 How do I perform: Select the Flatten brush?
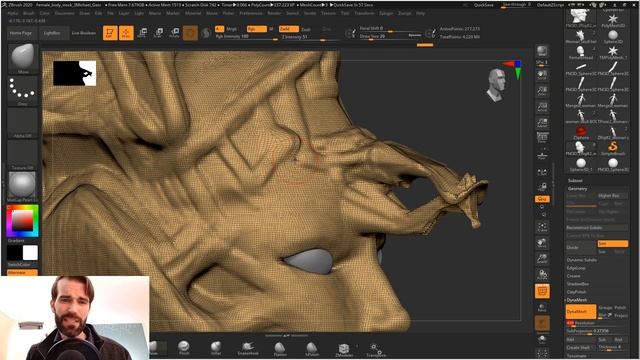click(x=280, y=348)
